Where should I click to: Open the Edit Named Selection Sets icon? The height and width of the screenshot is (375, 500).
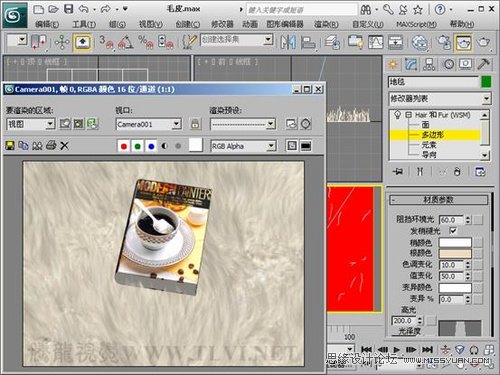tap(190, 42)
